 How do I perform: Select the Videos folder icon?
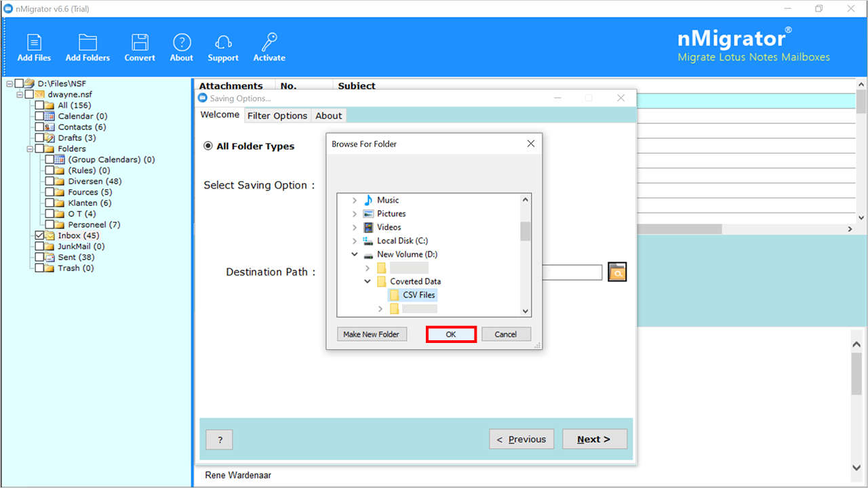click(368, 227)
